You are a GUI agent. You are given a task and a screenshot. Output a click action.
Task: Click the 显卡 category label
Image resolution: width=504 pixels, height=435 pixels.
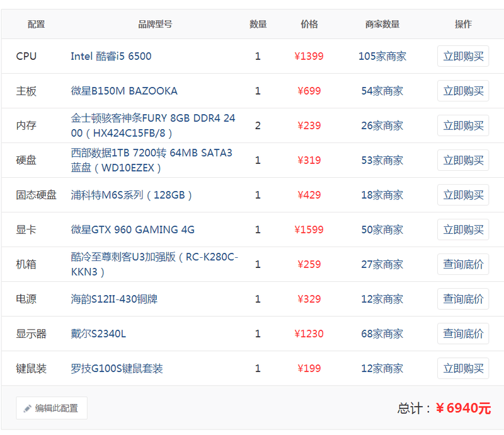pyautogui.click(x=26, y=229)
